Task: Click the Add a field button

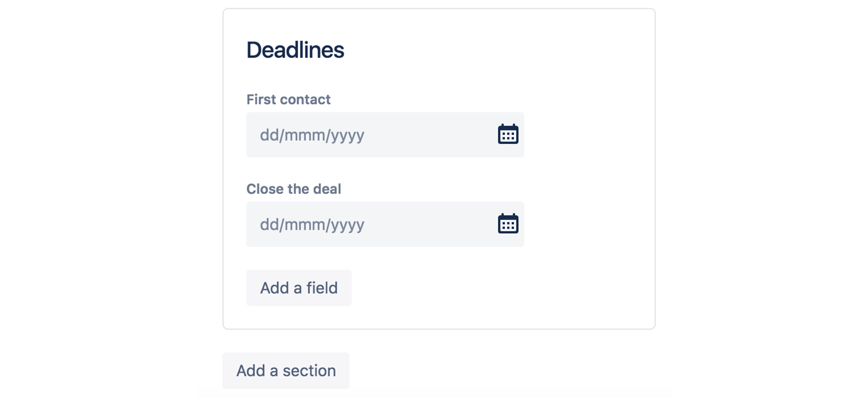Action: [x=299, y=288]
